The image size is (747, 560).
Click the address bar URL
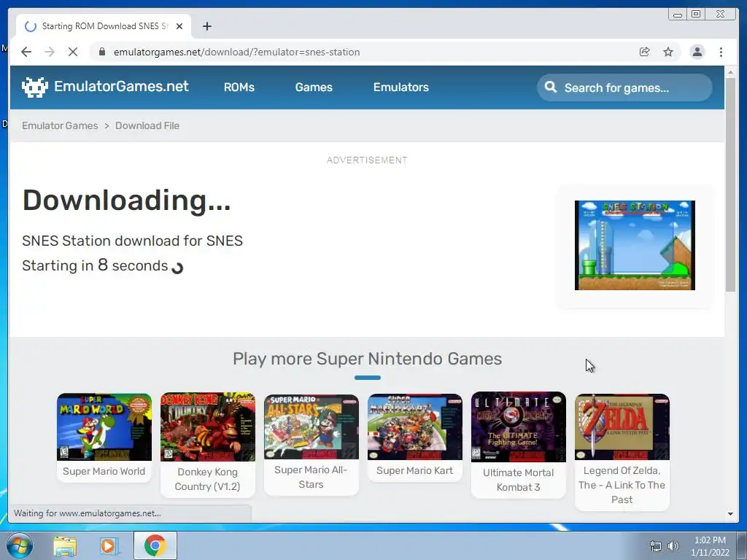coord(237,52)
